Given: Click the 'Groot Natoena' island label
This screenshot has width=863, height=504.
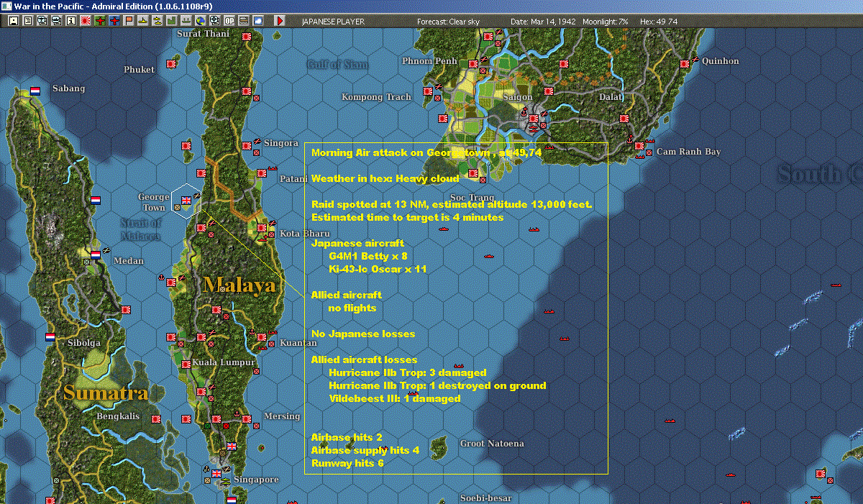Looking at the screenshot, I should point(492,444).
